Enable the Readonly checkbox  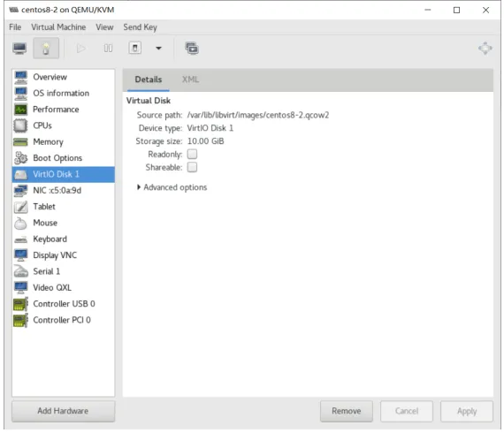pyautogui.click(x=192, y=154)
